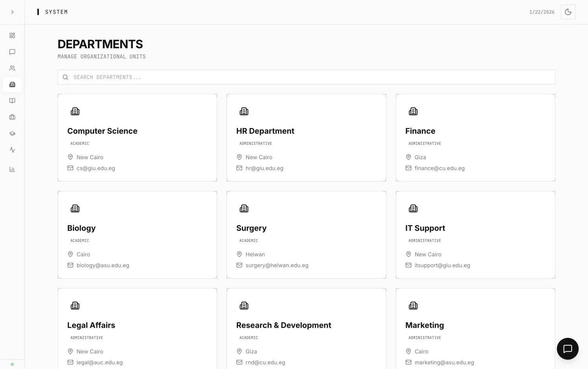588x369 pixels.
Task: Click the location pin on Computer Science card
Action: click(71, 157)
